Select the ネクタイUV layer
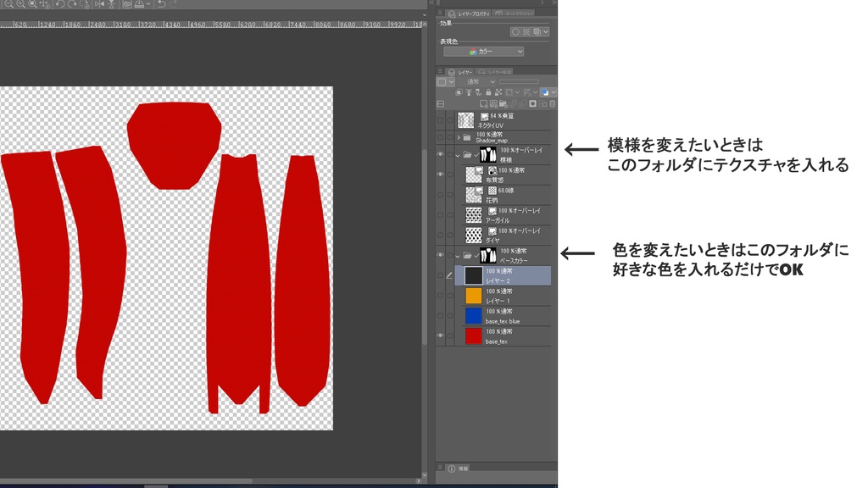 point(503,120)
